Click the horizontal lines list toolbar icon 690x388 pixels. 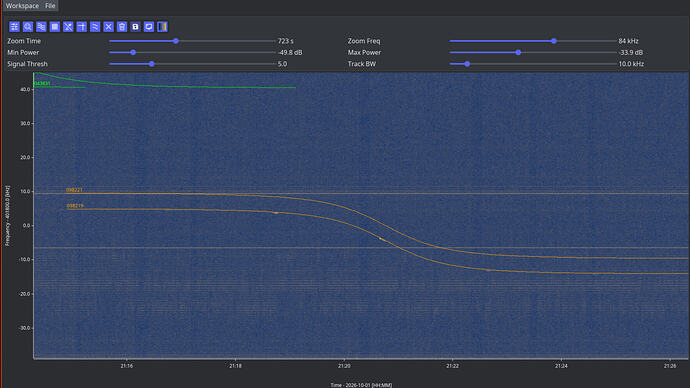coord(41,27)
